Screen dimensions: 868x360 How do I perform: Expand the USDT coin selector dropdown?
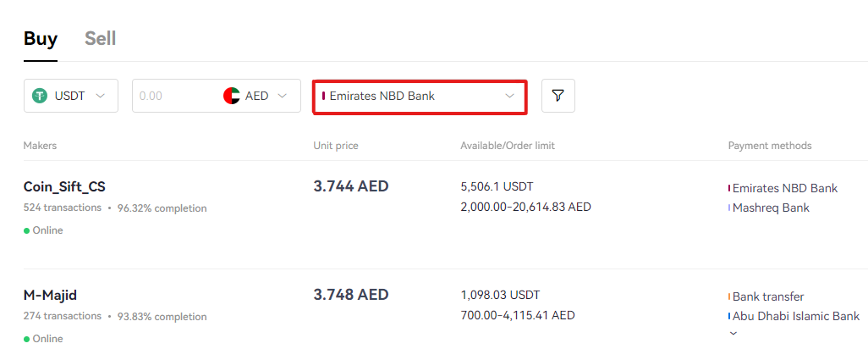[71, 96]
